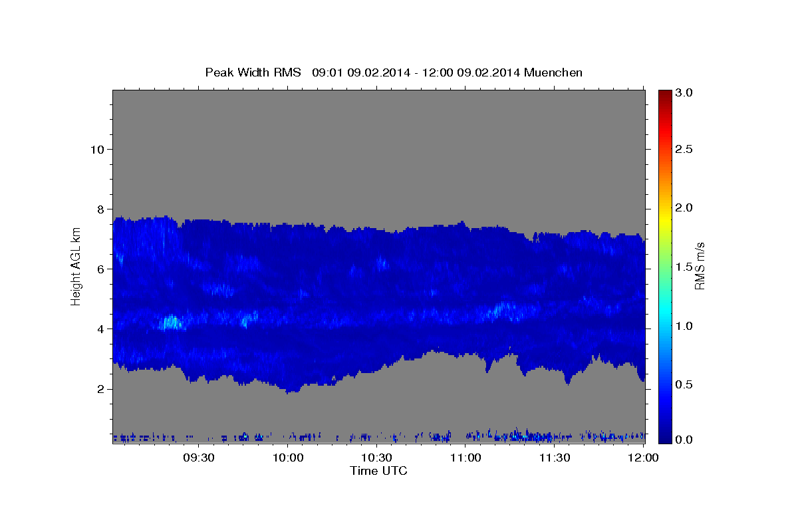The image size is (798, 532).
Task: Click the 'Muenchen' station name in title
Action: pos(553,72)
